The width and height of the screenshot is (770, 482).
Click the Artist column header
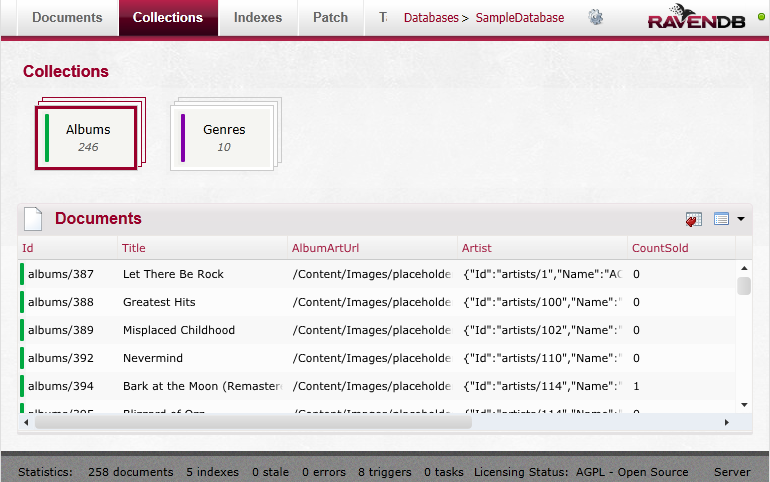coord(476,248)
